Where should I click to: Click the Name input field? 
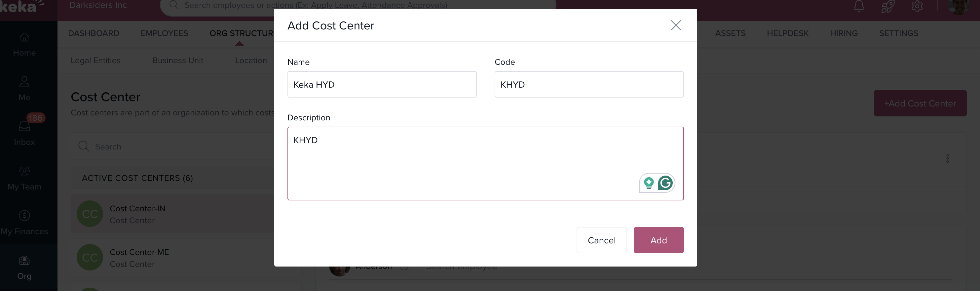pyautogui.click(x=382, y=85)
